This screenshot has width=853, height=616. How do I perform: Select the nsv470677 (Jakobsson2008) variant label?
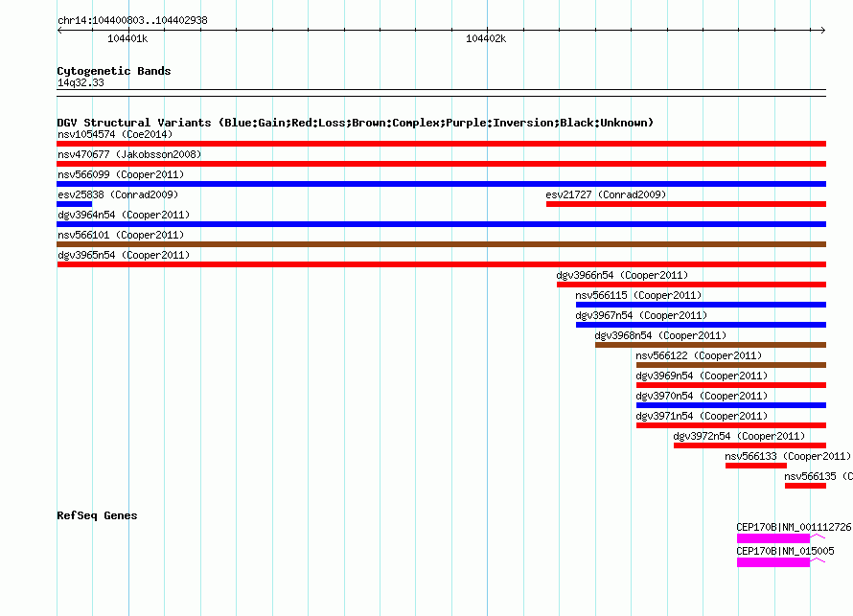pos(129,154)
